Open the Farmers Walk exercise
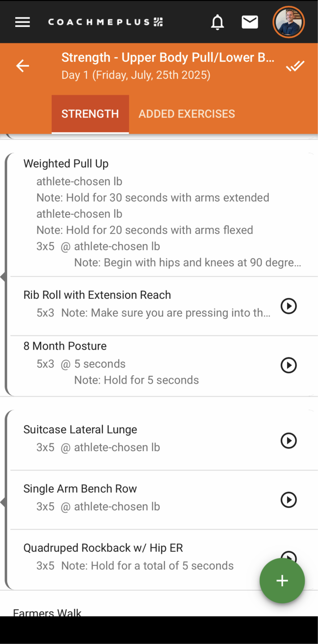 click(47, 612)
